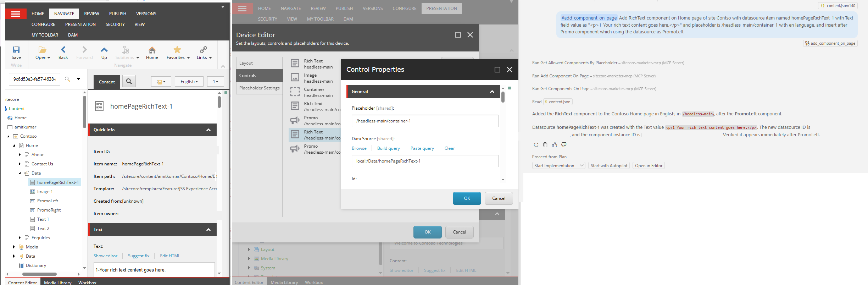The height and width of the screenshot is (285, 868).
Task: Click Cancel in the Control Properties dialog
Action: coord(499,198)
